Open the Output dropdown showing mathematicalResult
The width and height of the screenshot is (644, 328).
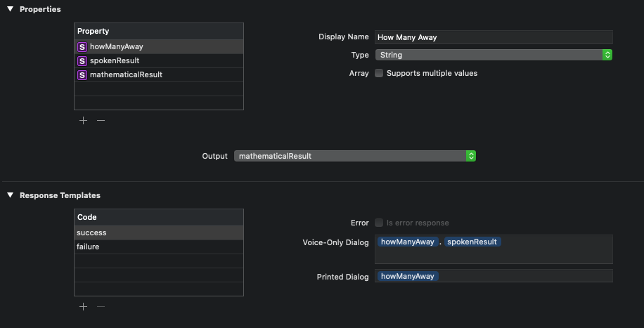click(x=355, y=156)
